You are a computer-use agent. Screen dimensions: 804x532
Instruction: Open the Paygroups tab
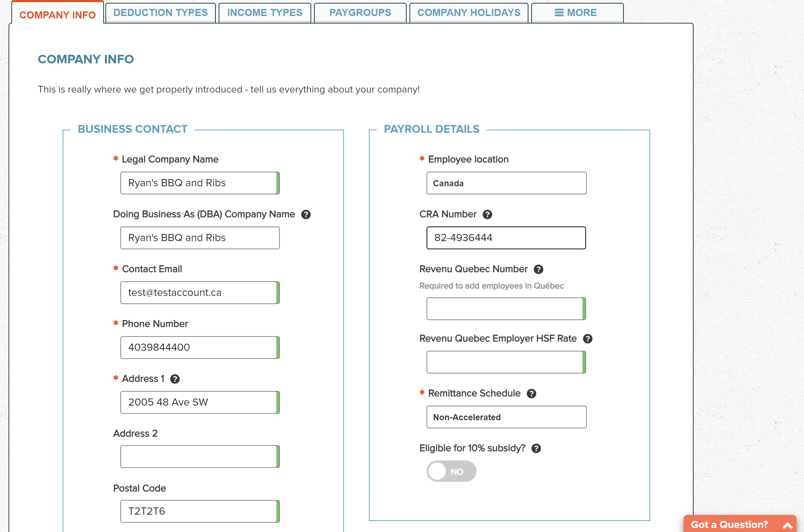click(360, 13)
